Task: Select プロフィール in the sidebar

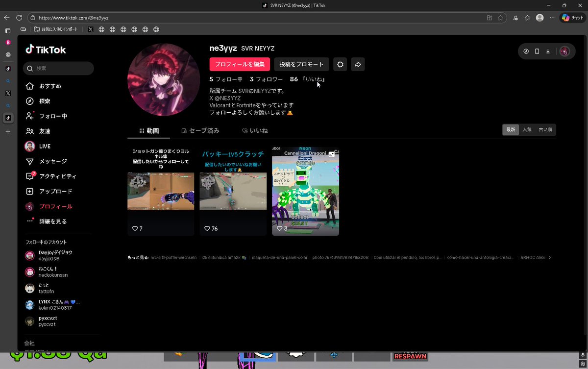Action: [x=49, y=206]
